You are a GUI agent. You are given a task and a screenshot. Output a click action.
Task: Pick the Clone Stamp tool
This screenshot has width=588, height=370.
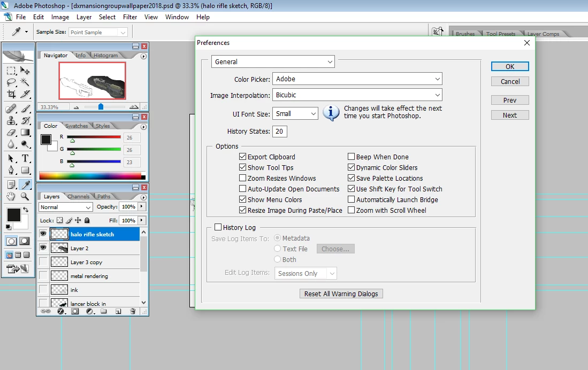click(11, 120)
